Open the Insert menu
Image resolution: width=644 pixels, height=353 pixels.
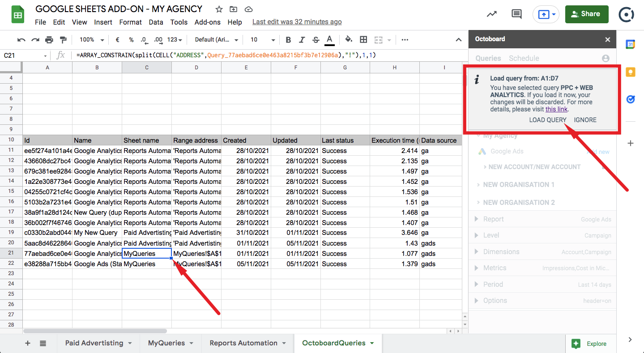point(103,22)
